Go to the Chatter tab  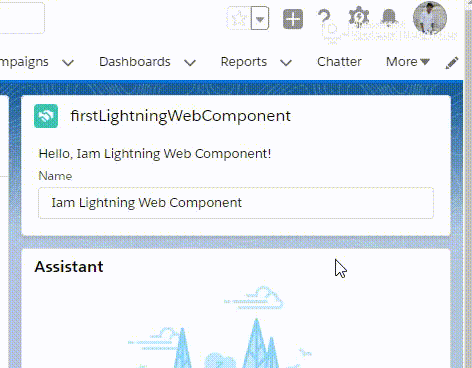pyautogui.click(x=339, y=62)
